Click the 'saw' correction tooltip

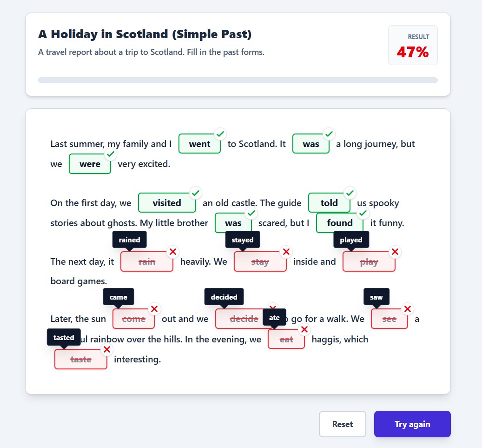pyautogui.click(x=376, y=297)
